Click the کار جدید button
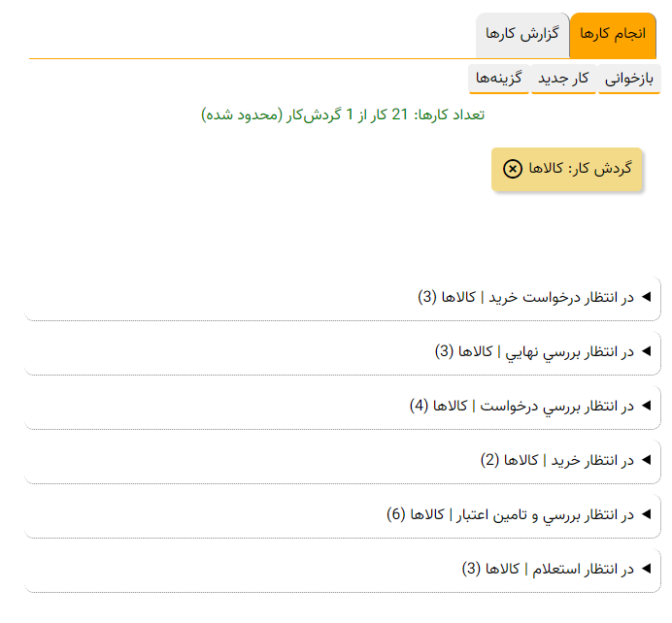The height and width of the screenshot is (623, 672). pyautogui.click(x=564, y=80)
